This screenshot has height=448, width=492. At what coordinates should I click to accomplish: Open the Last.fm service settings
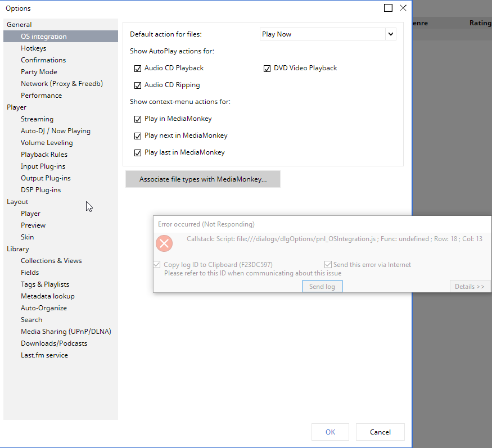[x=44, y=355]
